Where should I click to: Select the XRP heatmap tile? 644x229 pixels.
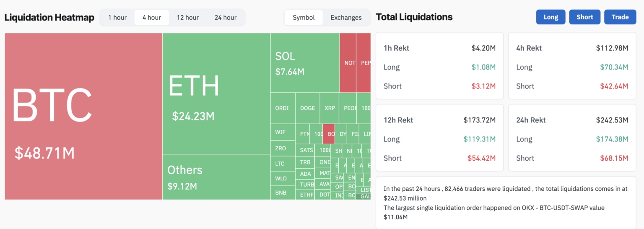click(x=330, y=108)
